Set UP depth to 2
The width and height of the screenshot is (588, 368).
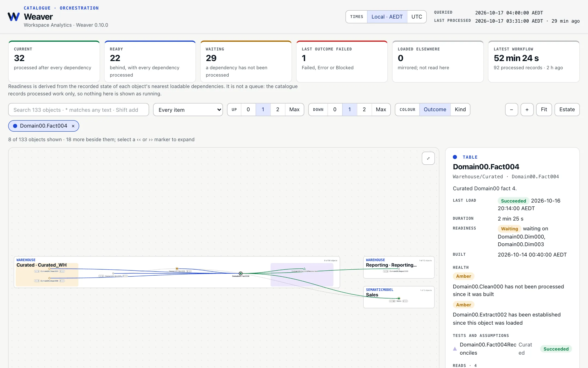(278, 110)
